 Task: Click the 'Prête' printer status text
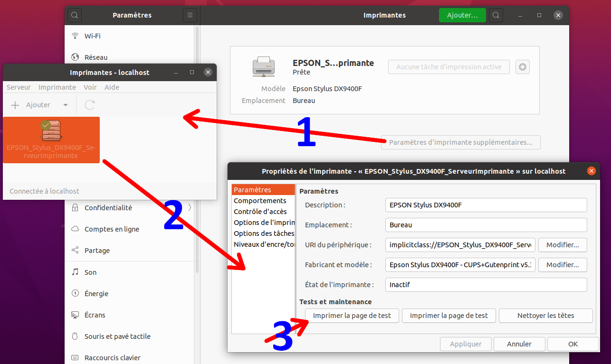pyautogui.click(x=301, y=72)
